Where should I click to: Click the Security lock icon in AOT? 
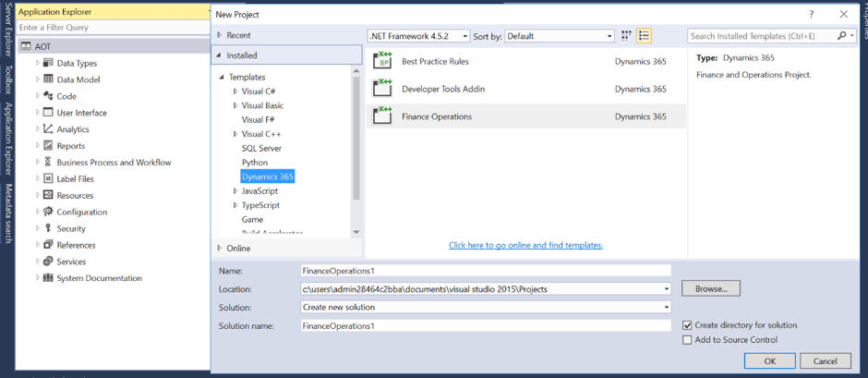(x=48, y=228)
